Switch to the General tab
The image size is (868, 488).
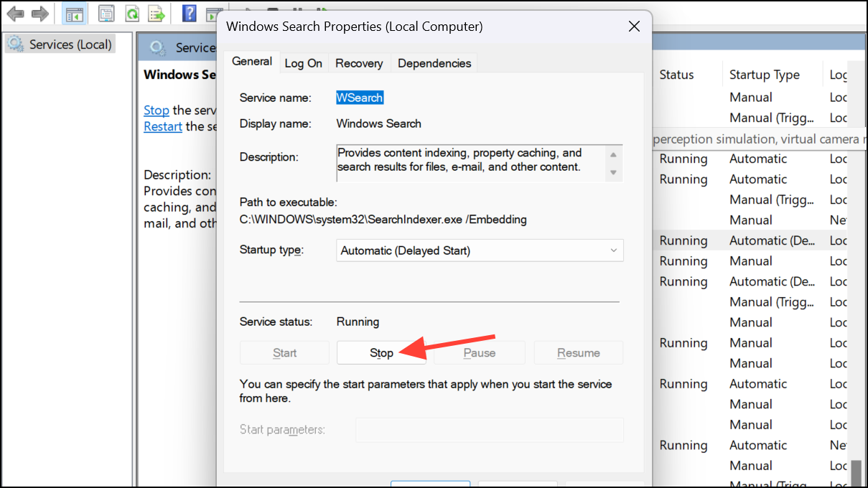click(x=251, y=62)
